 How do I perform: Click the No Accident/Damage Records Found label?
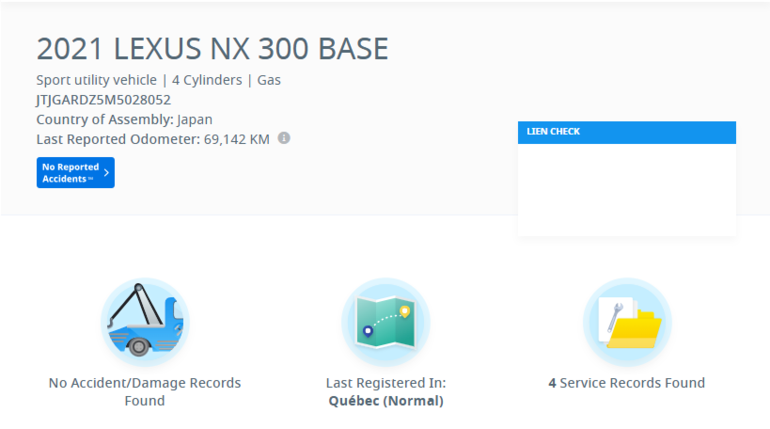pos(145,391)
